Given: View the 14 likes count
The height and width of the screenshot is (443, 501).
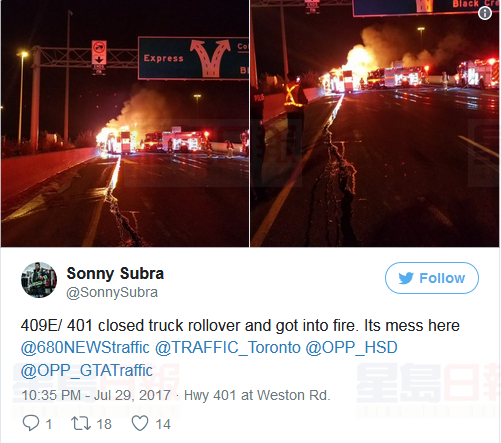Looking at the screenshot, I should pyautogui.click(x=163, y=424).
